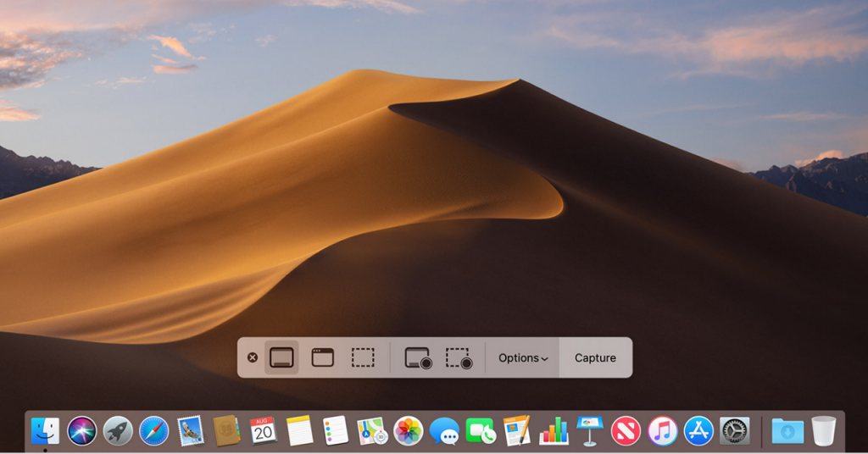Close the screenshot toolbar with the X button
This screenshot has height=454, width=868.
tap(253, 357)
